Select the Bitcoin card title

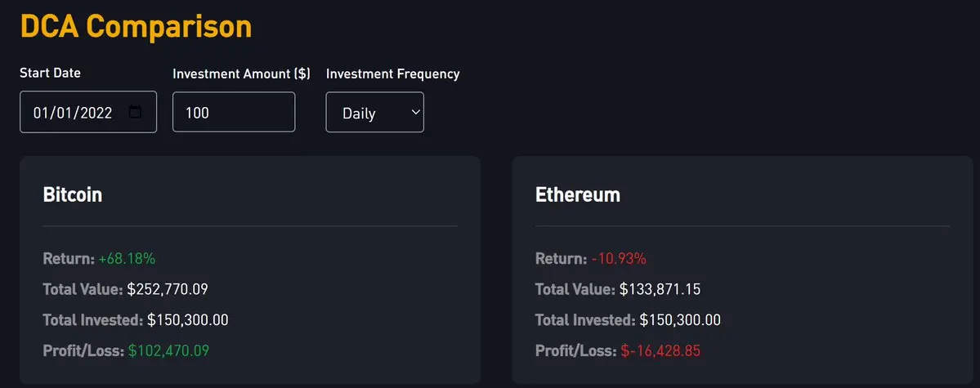(x=72, y=194)
